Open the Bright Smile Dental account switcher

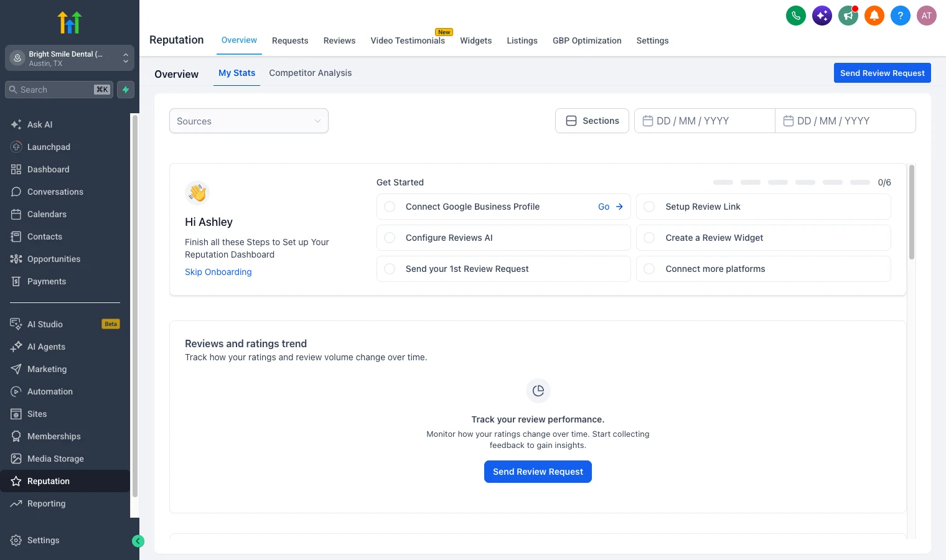click(70, 58)
